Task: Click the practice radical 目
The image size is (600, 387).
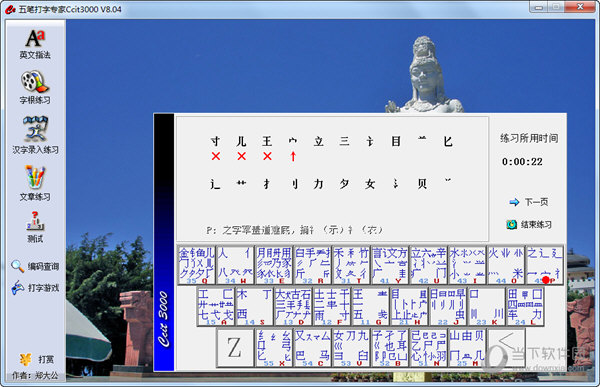Action: coord(396,141)
